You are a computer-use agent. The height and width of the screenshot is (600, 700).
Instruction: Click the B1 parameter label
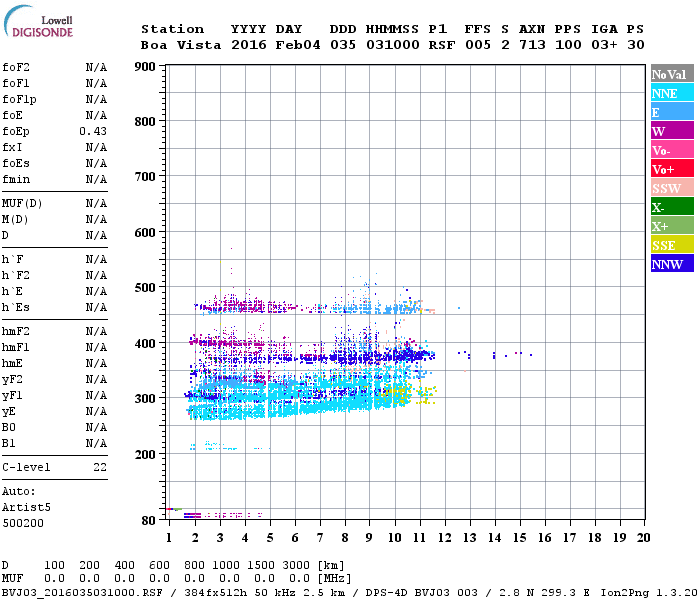(x=9, y=443)
